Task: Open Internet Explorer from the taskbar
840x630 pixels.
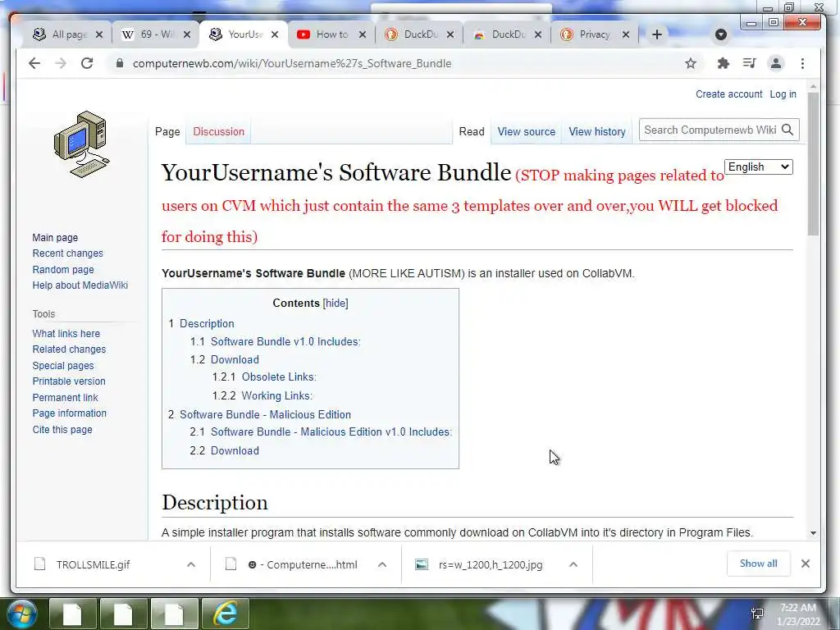Action: click(225, 614)
